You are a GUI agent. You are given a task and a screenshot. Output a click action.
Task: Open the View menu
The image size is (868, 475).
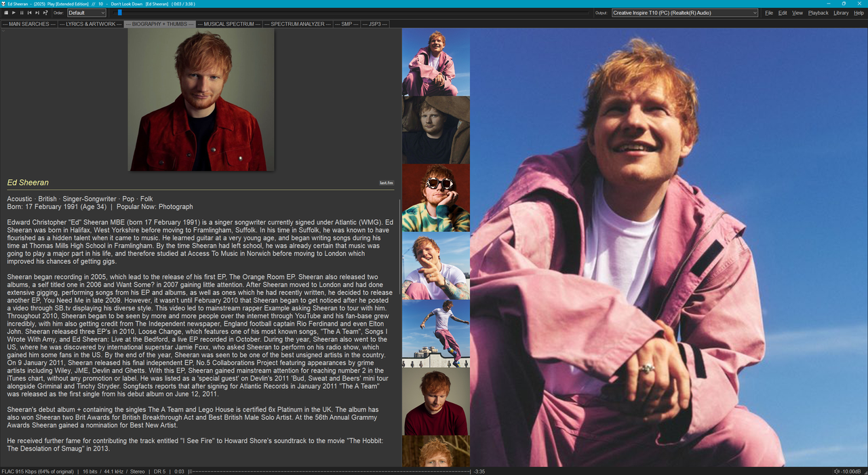point(797,13)
